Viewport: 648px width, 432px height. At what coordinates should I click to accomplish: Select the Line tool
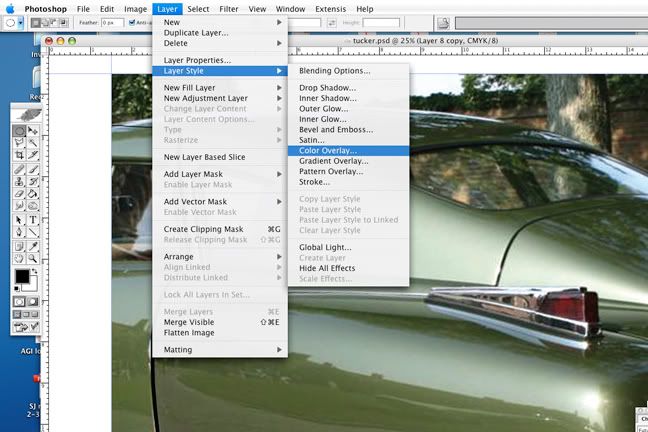[33, 232]
